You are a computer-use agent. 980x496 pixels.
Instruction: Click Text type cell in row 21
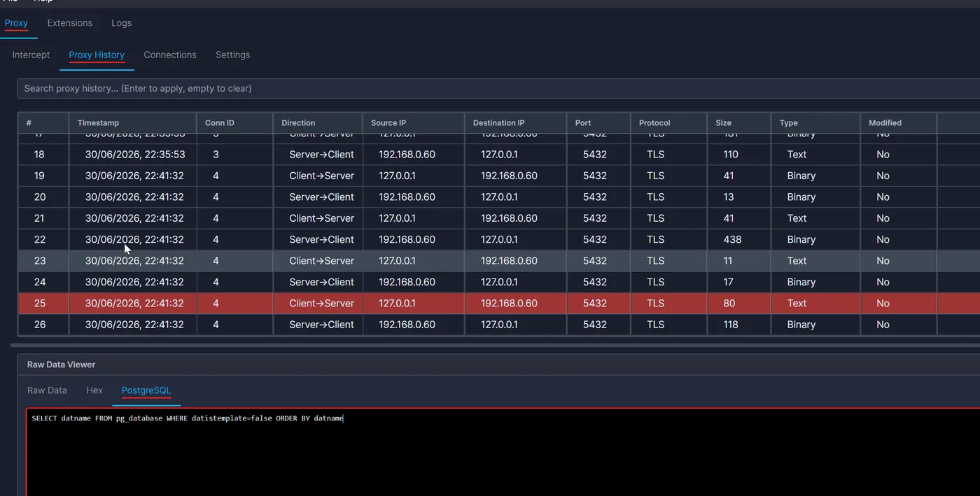(797, 218)
